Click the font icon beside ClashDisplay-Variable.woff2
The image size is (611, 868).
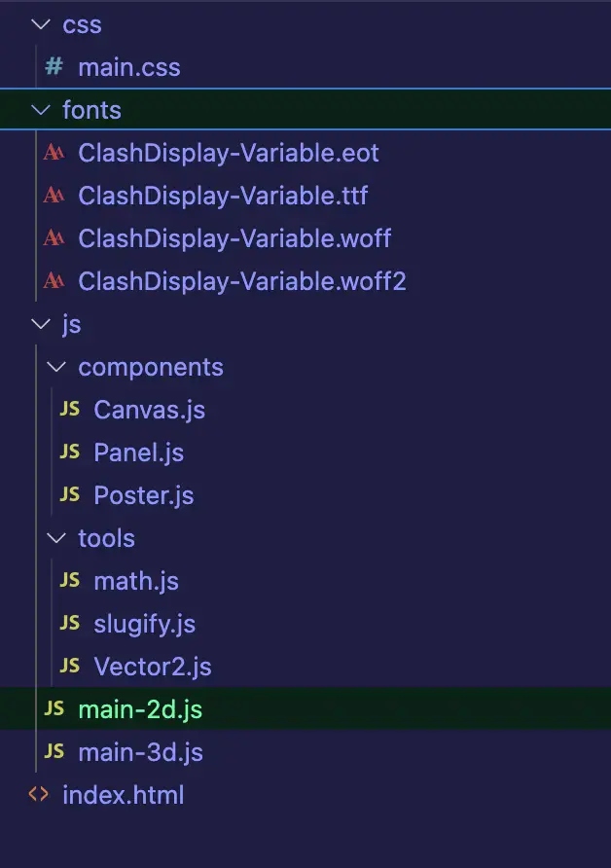pyautogui.click(x=54, y=281)
